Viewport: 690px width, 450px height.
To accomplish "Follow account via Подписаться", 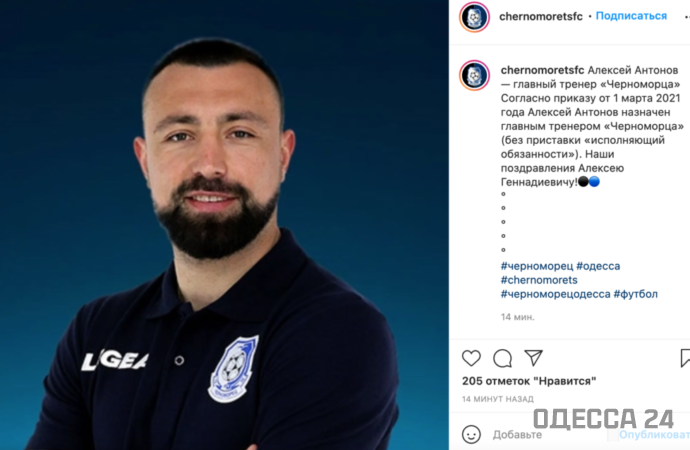I will pyautogui.click(x=631, y=16).
